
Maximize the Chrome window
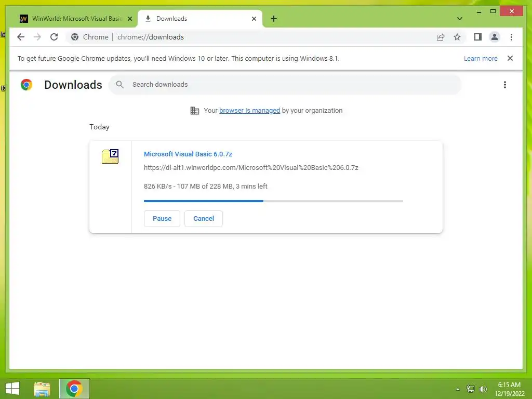pos(493,11)
